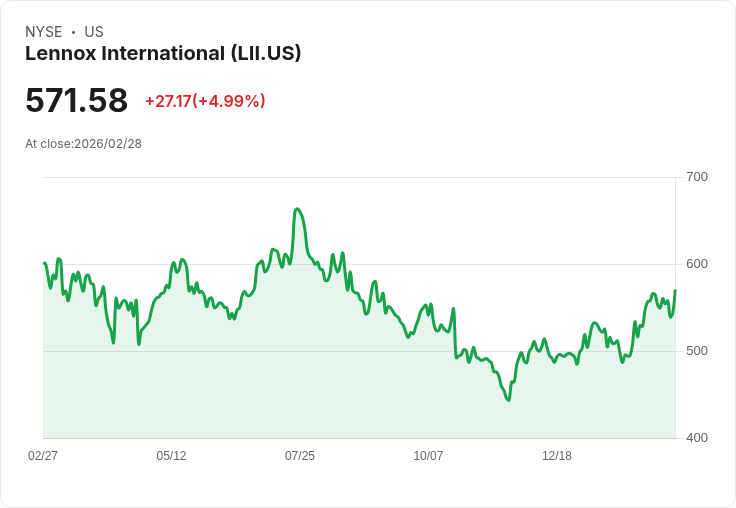The width and height of the screenshot is (736, 508).
Task: Click the US market label
Action: coord(94,32)
